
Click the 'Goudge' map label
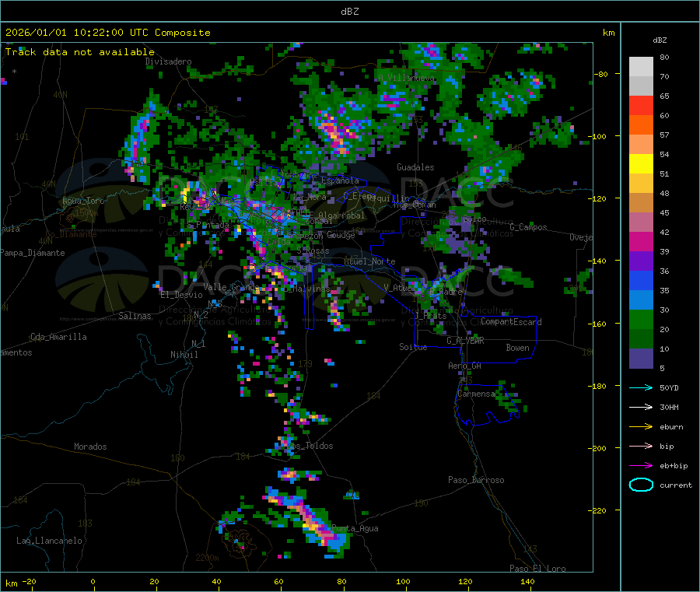pos(341,235)
